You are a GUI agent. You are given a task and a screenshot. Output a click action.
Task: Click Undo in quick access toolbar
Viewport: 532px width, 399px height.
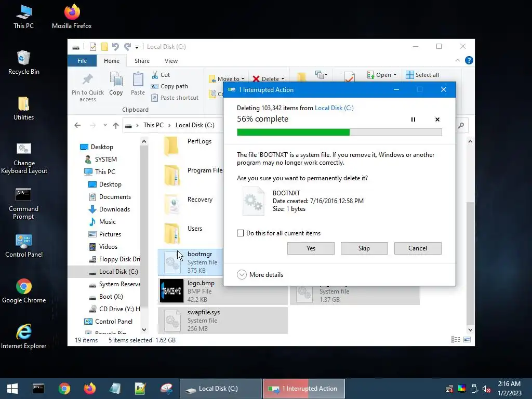115,46
